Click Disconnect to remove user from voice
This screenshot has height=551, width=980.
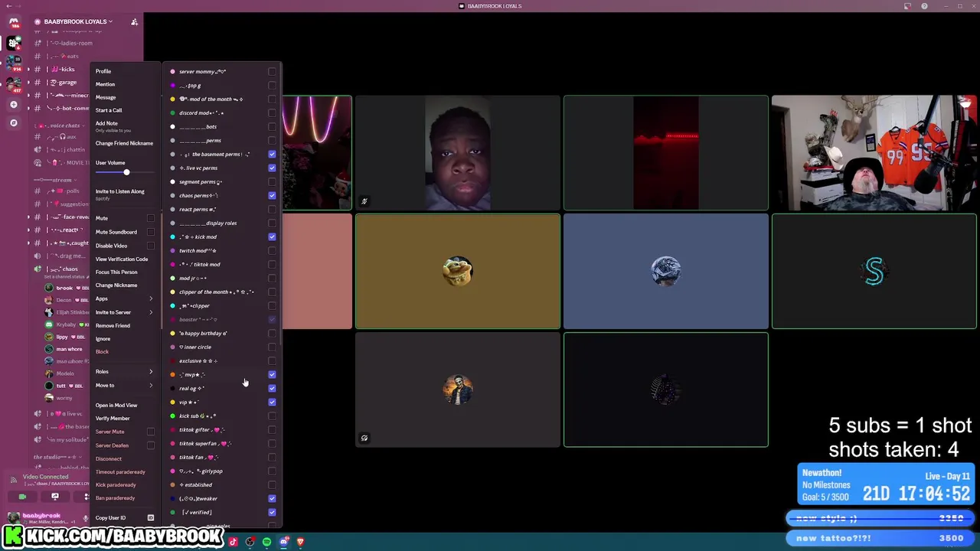124,458
